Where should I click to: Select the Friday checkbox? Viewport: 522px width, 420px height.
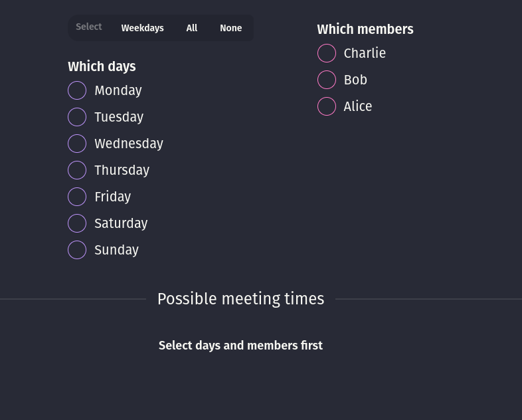click(x=77, y=197)
